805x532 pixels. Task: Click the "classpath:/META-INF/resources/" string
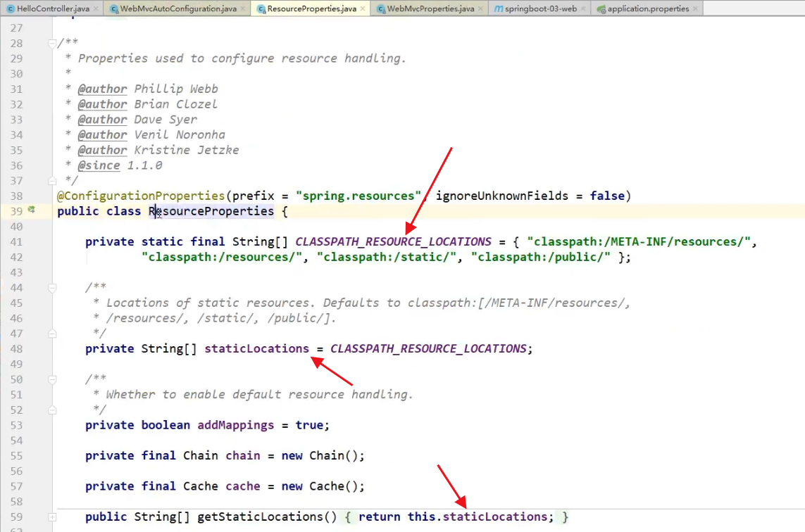pos(639,241)
